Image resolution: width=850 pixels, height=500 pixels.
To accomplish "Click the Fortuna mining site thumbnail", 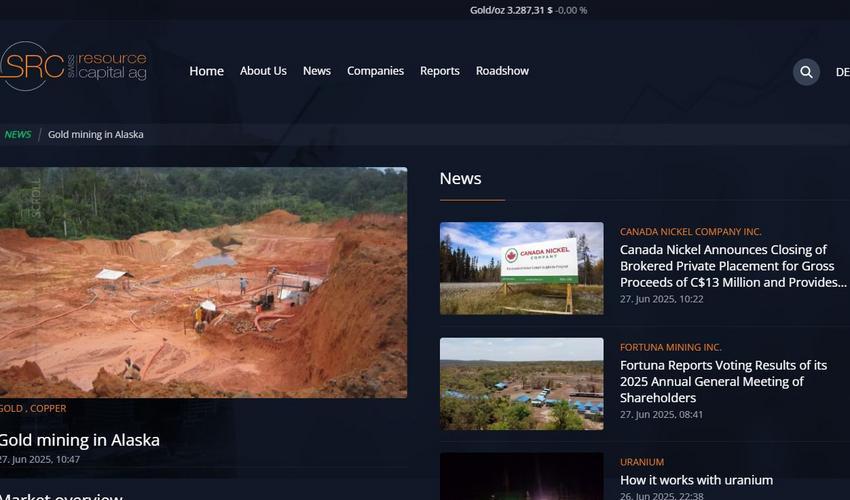I will [521, 384].
